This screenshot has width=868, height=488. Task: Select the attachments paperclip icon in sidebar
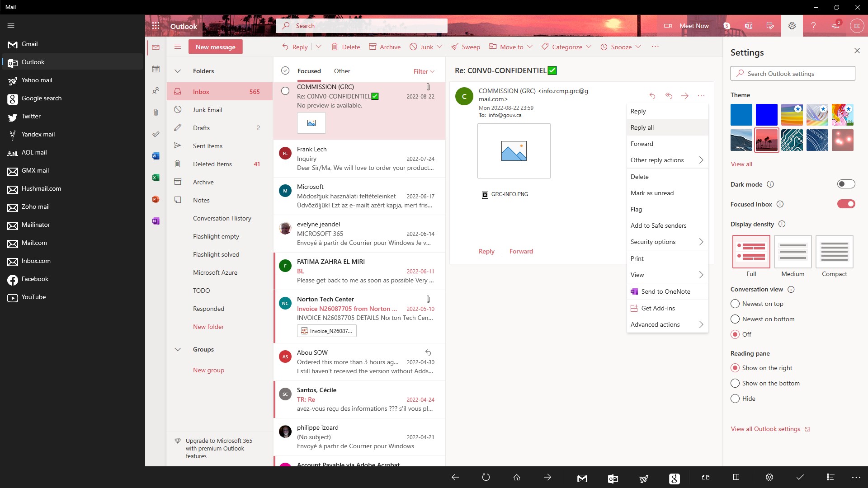[x=156, y=113]
